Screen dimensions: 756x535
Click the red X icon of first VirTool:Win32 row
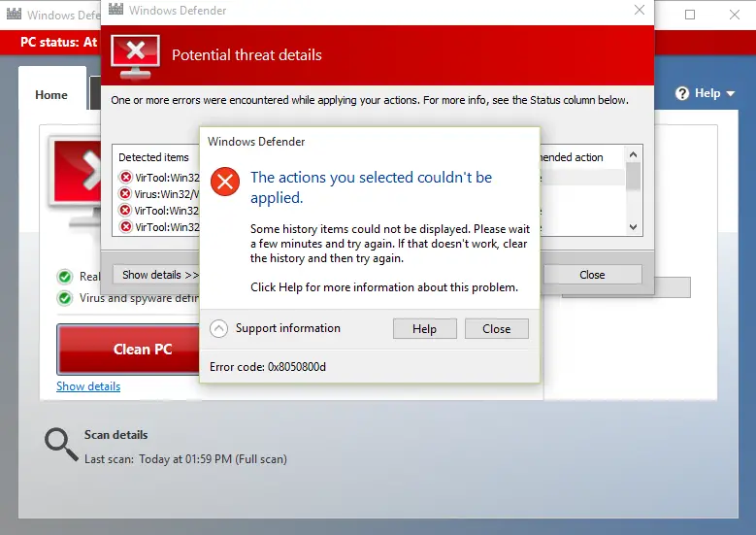(125, 177)
